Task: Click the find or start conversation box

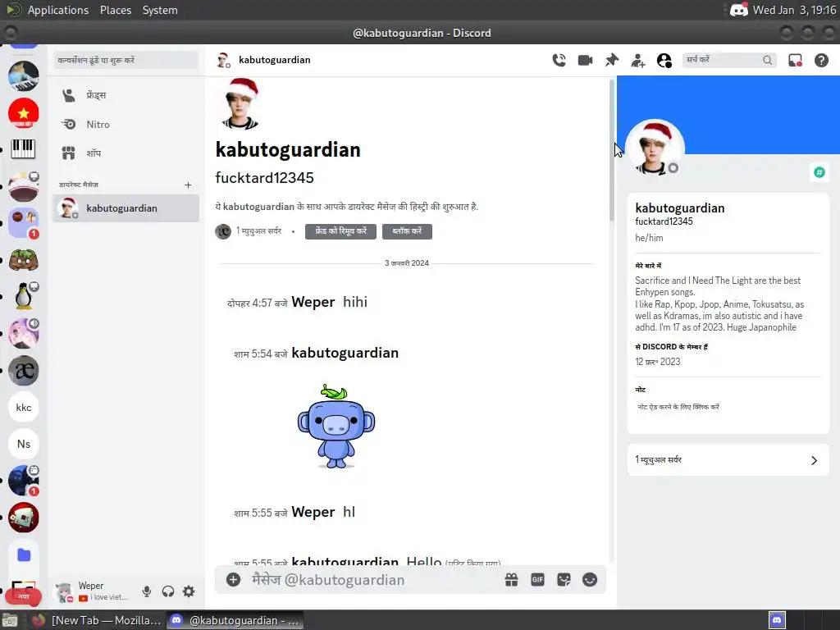Action: (126, 60)
